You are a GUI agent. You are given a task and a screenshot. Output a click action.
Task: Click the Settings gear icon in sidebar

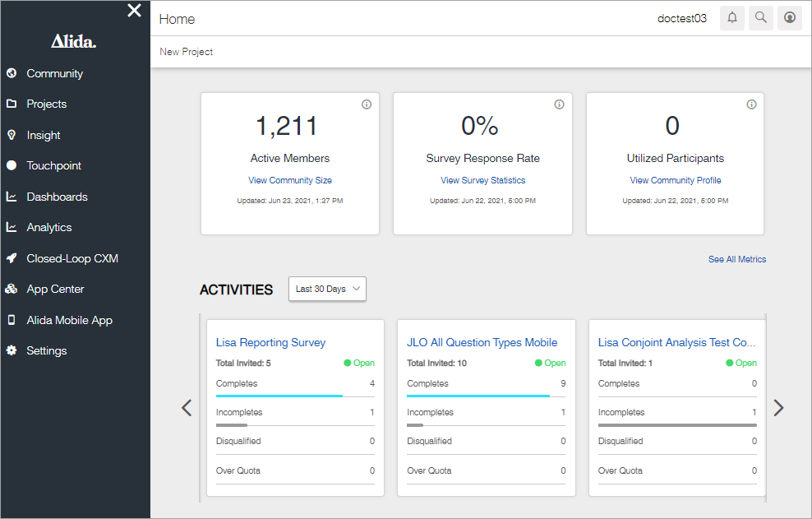pyautogui.click(x=12, y=350)
